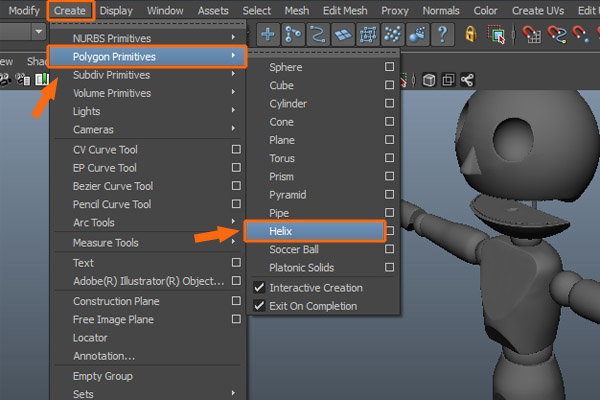Screen dimensions: 600x400
Task: Click the snap to curves magnet icon
Action: click(x=556, y=34)
